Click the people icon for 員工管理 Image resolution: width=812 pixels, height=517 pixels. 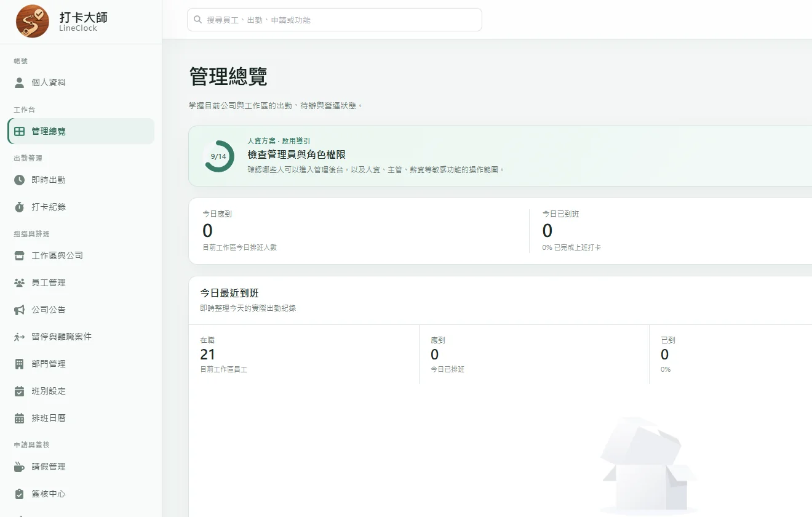[19, 283]
